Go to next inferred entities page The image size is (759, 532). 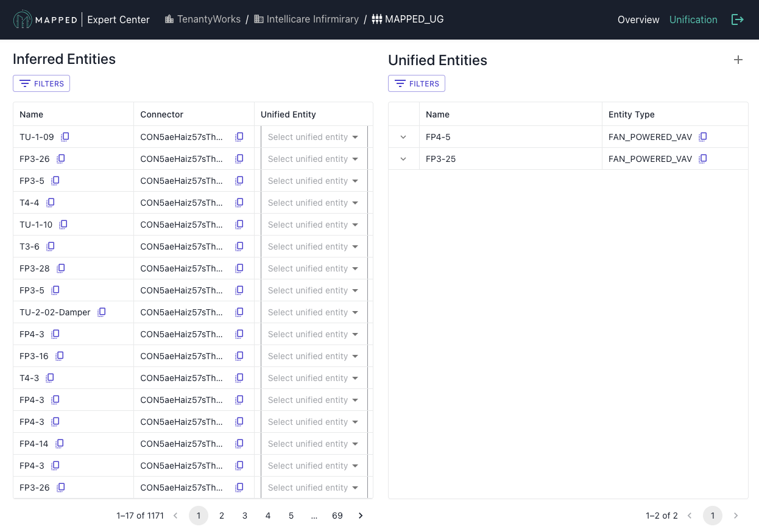pos(361,516)
